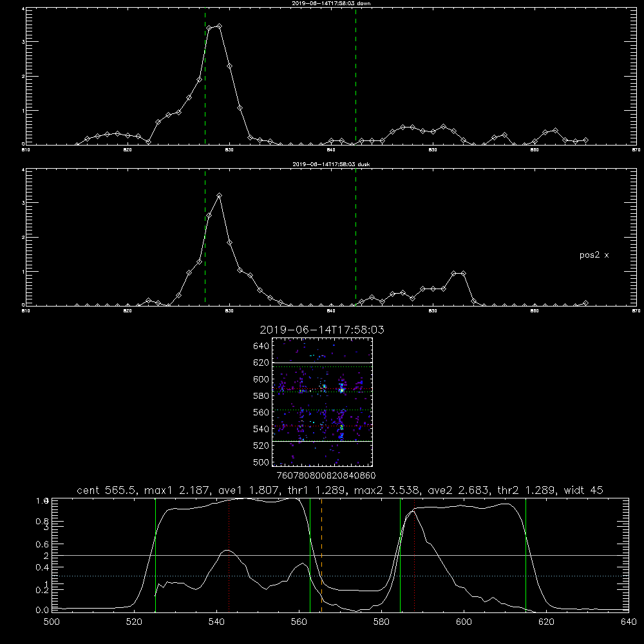Click the '500' x-axis label of bottom plot
644x644 pixels.
(52, 622)
